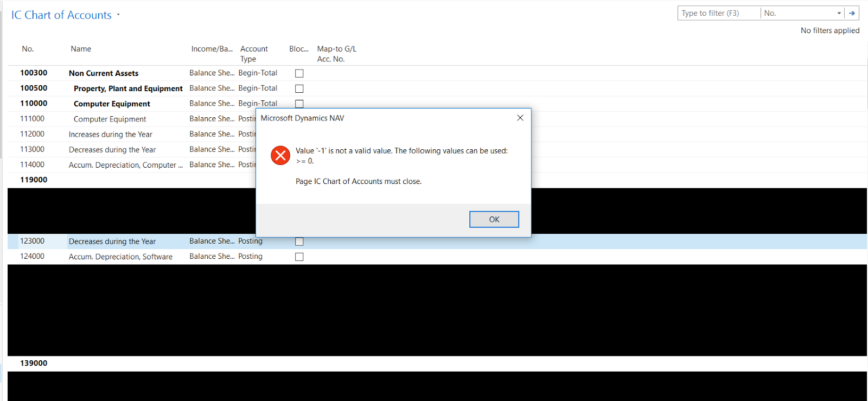Click the Type to filter (F3) box
This screenshot has width=868, height=401.
[x=719, y=13]
